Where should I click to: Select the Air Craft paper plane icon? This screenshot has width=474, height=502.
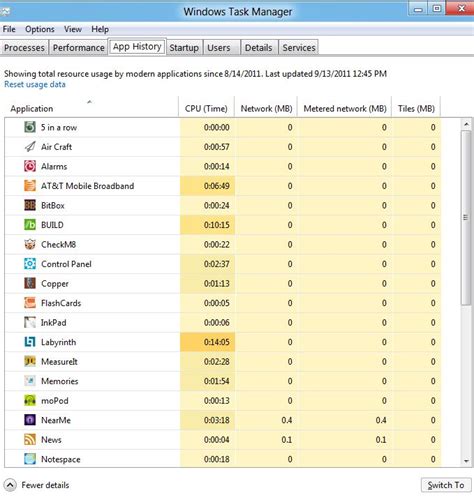(30, 147)
